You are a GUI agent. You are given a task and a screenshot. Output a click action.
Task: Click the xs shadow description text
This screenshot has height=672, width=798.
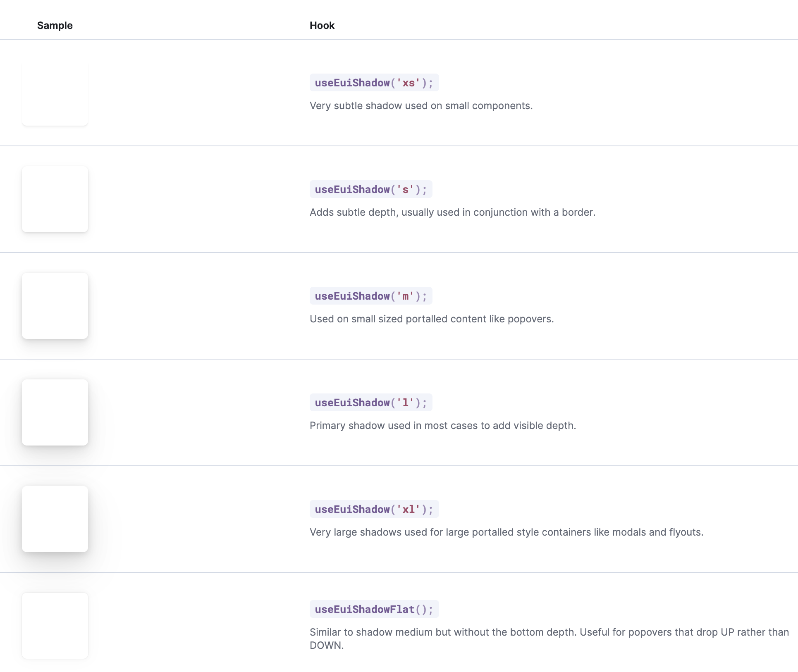(421, 106)
